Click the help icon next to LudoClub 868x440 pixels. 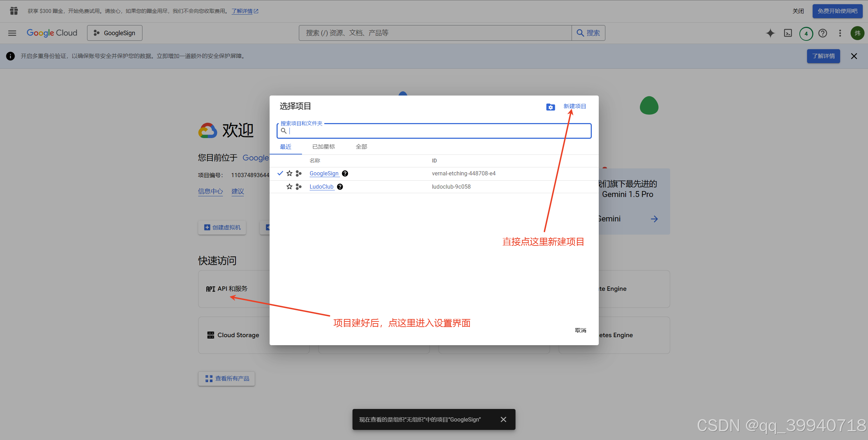point(340,187)
